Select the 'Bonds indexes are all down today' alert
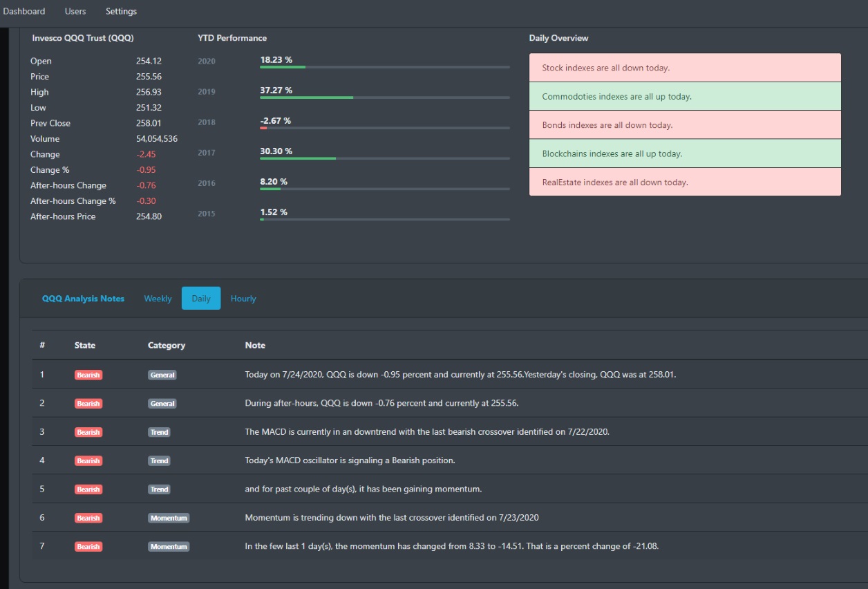Image resolution: width=868 pixels, height=589 pixels. pos(685,125)
